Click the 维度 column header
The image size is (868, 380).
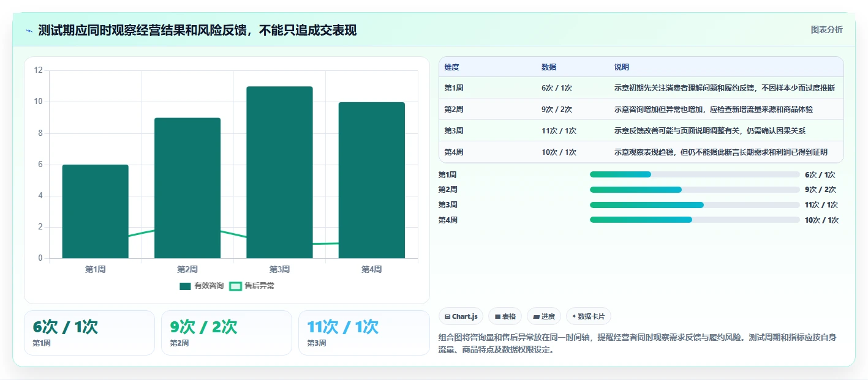click(452, 67)
